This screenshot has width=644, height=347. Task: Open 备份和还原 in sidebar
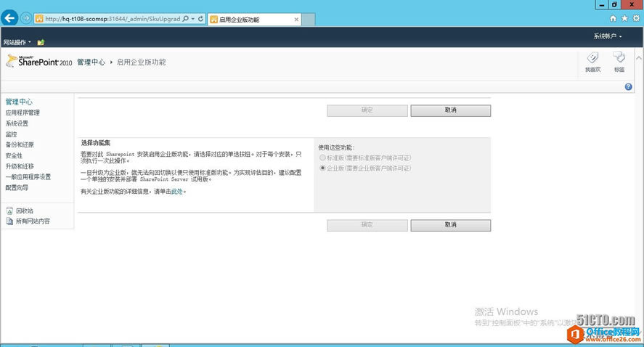point(20,144)
